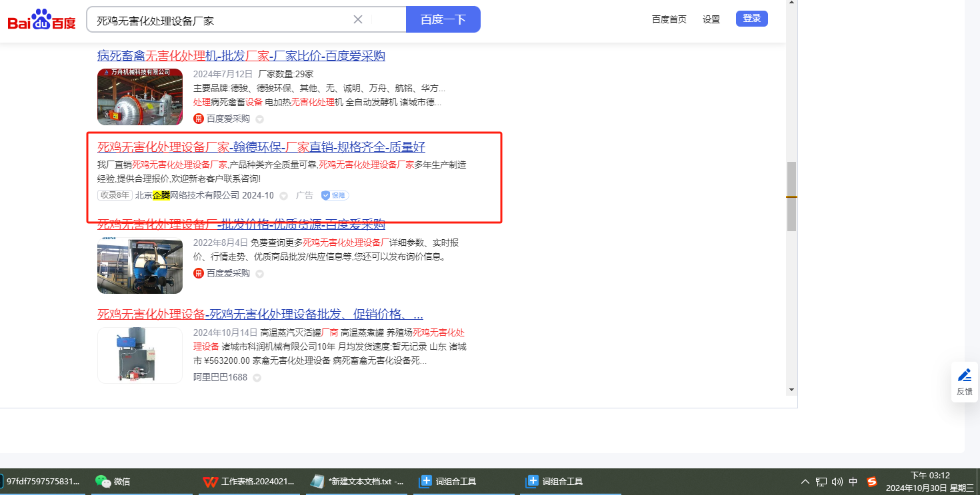This screenshot has height=495, width=980.
Task: Click the 百度爱采购 source icon under the first result
Action: tap(198, 119)
